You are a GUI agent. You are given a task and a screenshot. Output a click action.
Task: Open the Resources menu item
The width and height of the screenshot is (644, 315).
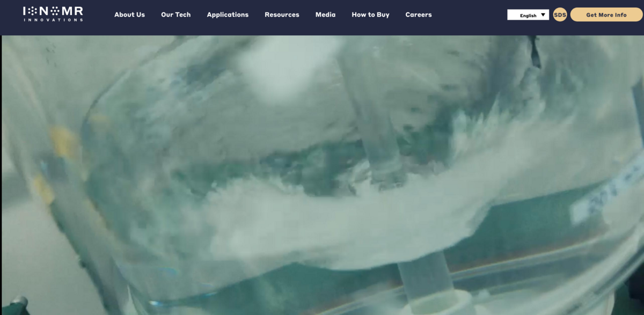point(282,14)
